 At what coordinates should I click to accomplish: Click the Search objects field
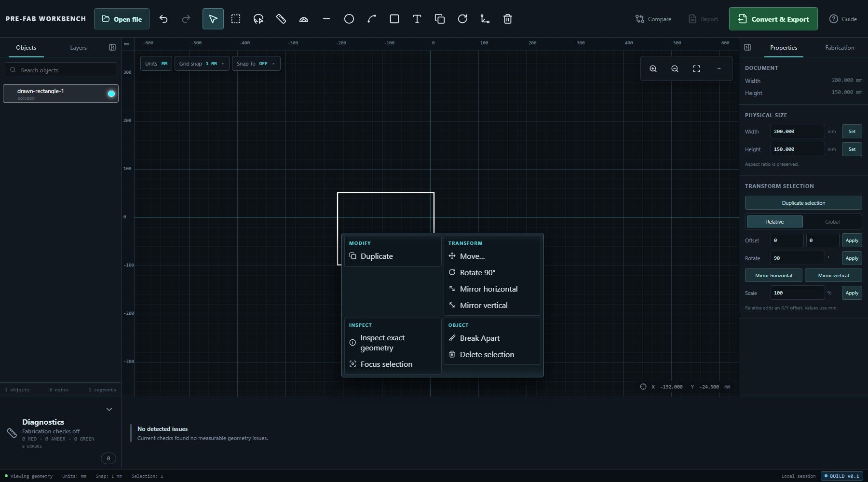tap(61, 70)
